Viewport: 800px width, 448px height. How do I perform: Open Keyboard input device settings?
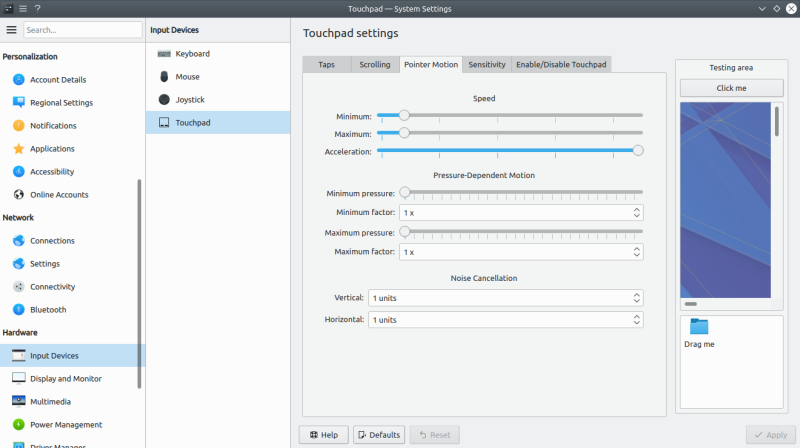pyautogui.click(x=192, y=54)
